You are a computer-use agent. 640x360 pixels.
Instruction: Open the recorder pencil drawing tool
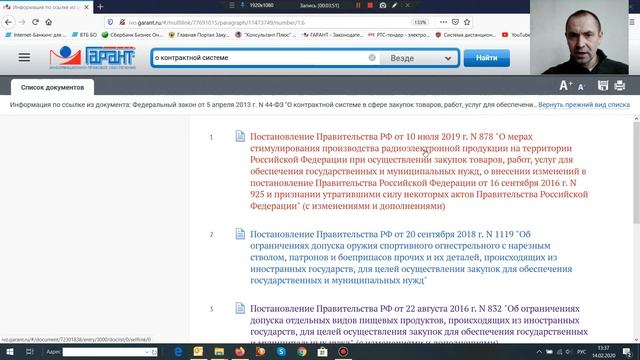point(394,5)
